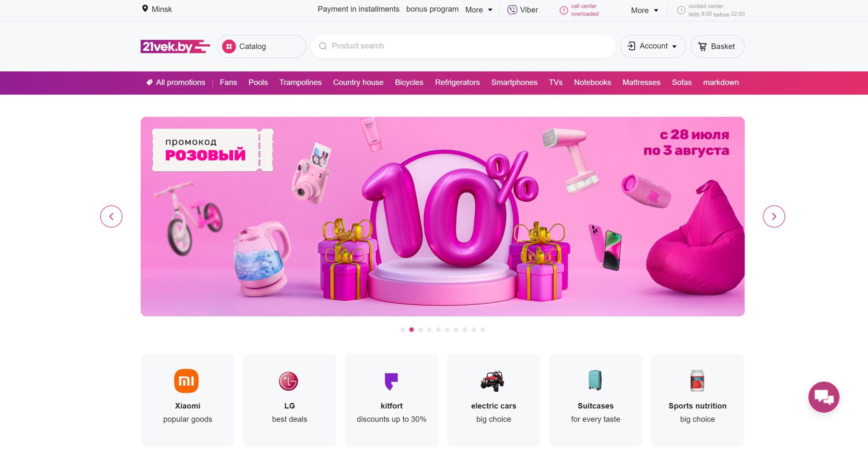Open the Viber chat icon
868x455 pixels.
[x=512, y=10]
